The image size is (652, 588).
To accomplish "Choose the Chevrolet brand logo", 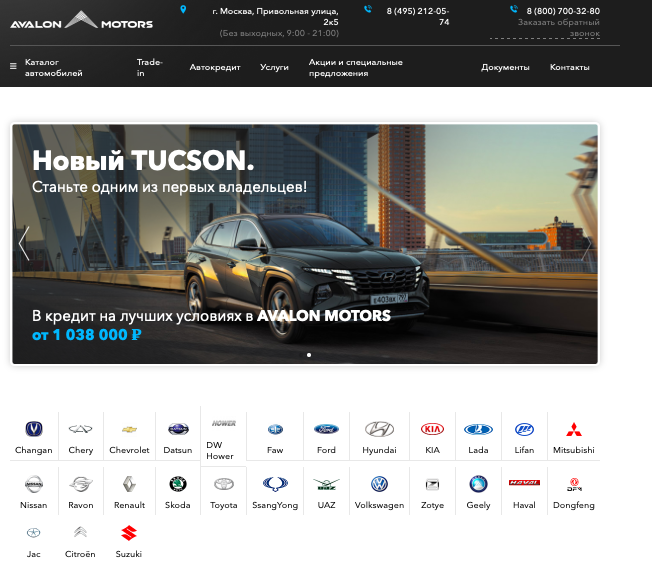I will (x=129, y=429).
